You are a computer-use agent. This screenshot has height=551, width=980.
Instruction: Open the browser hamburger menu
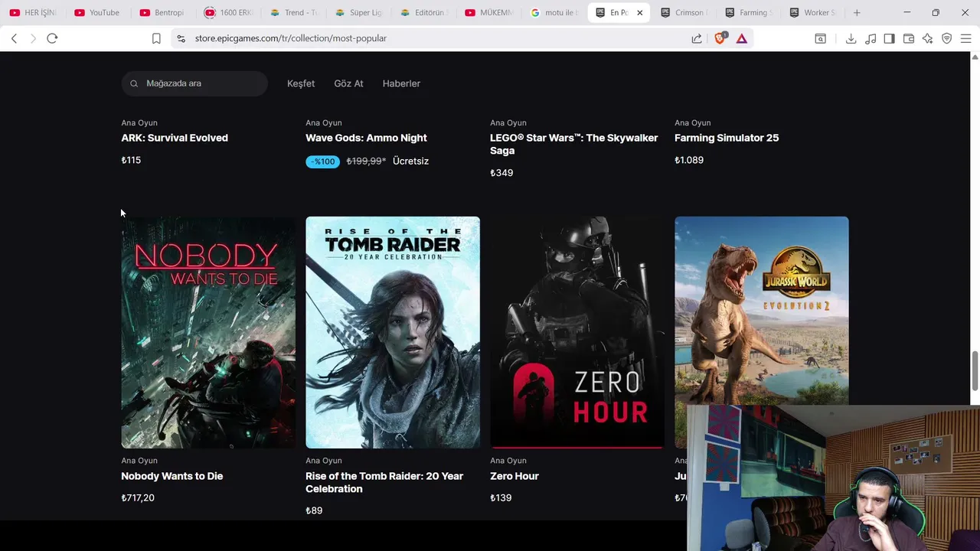(x=965, y=38)
